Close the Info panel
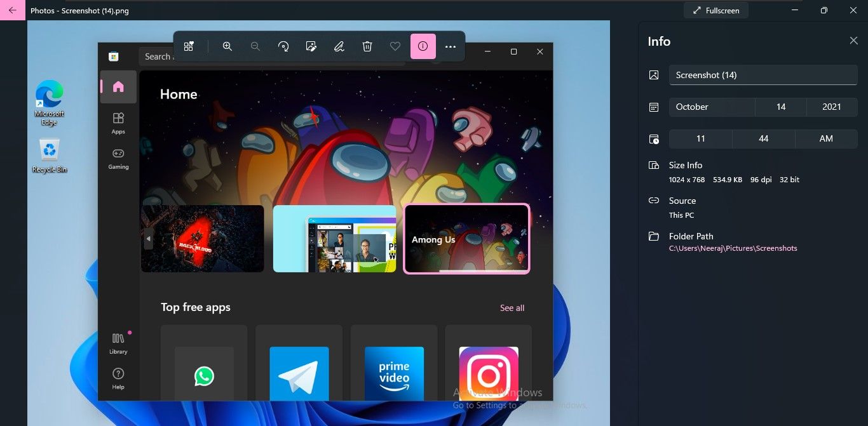Screen dimensions: 868x426 tap(853, 41)
